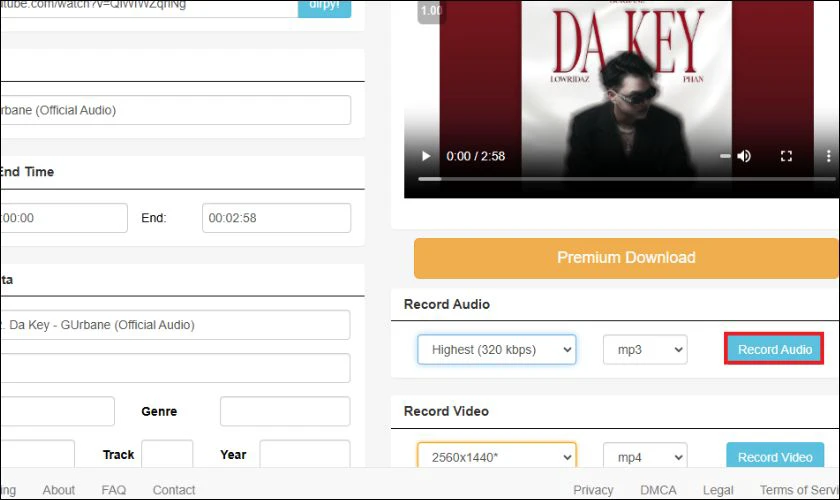Mute the video player volume
This screenshot has height=500, width=840.
tap(744, 156)
